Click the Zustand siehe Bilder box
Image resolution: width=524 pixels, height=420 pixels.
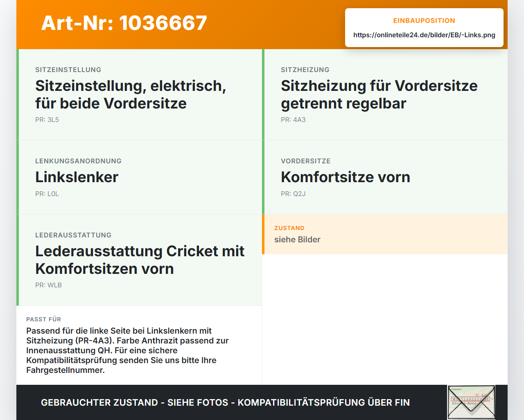tap(385, 234)
